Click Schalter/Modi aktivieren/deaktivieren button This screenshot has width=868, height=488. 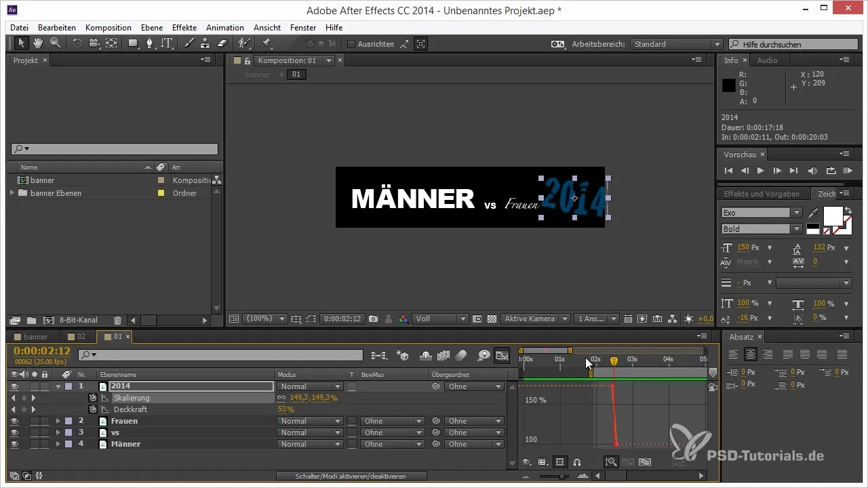click(x=351, y=476)
